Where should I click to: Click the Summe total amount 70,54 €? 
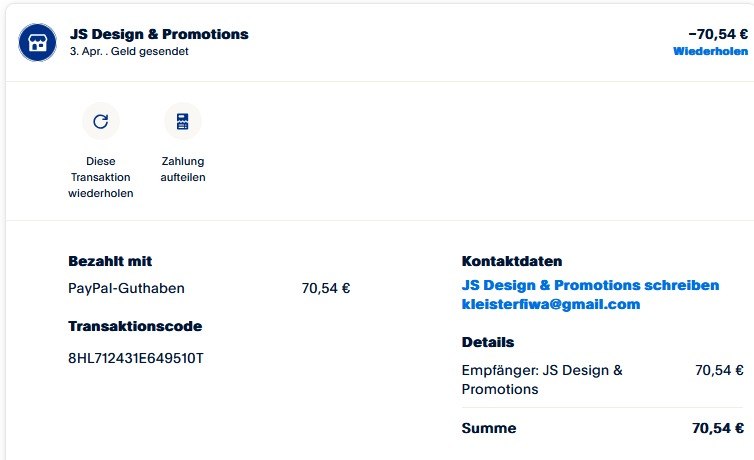[x=717, y=428]
